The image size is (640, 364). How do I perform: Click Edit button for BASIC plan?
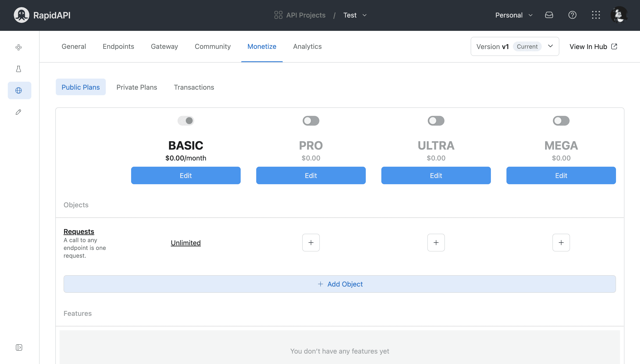(x=186, y=175)
